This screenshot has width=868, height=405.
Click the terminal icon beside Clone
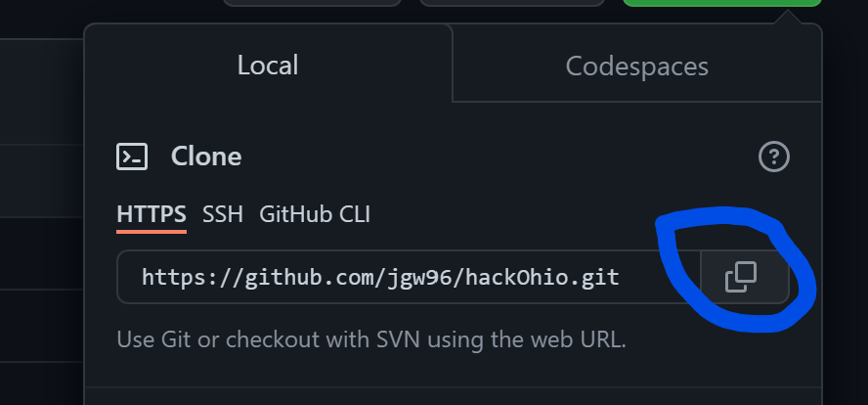pyautogui.click(x=132, y=157)
